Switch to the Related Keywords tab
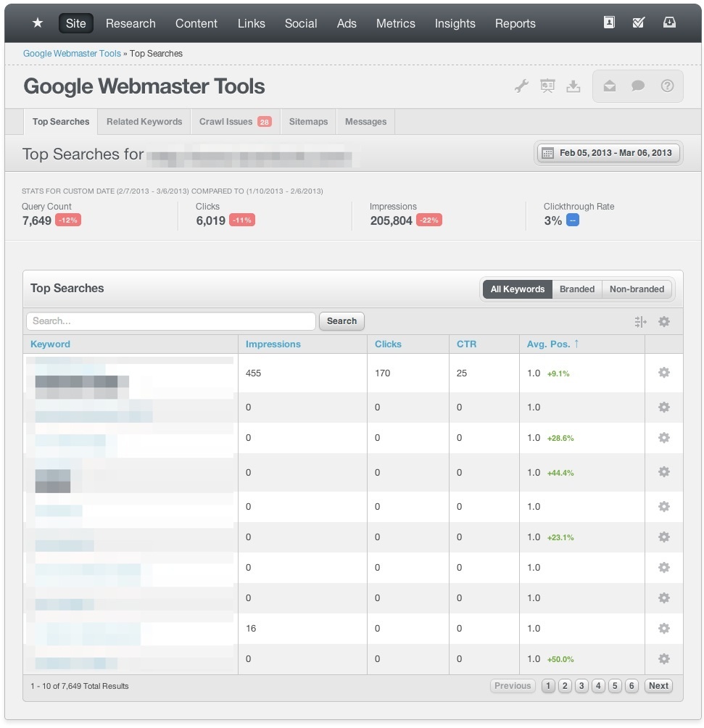Image resolution: width=704 pixels, height=728 pixels. tap(144, 122)
